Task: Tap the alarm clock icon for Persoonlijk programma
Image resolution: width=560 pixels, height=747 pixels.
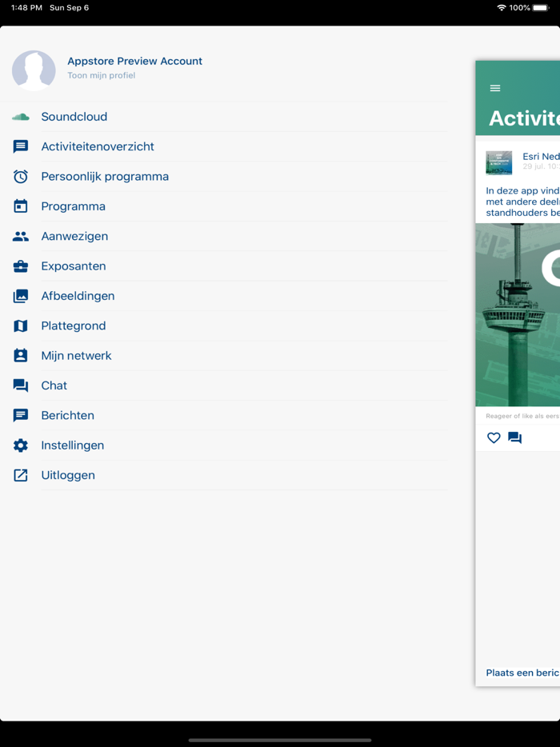Action: point(21,177)
